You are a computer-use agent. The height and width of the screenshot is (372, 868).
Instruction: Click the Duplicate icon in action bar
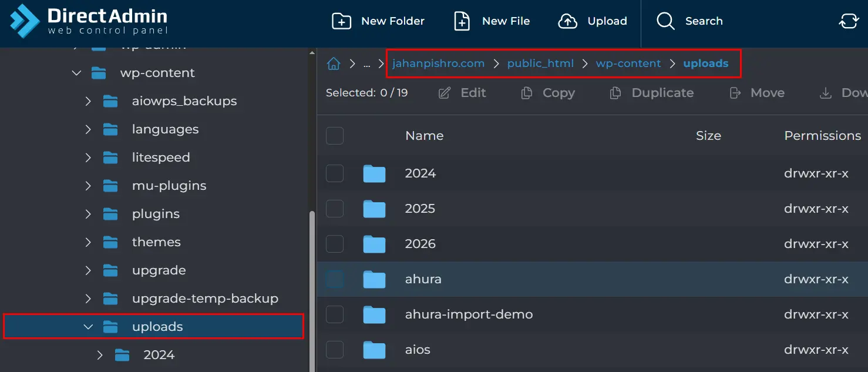tap(615, 93)
